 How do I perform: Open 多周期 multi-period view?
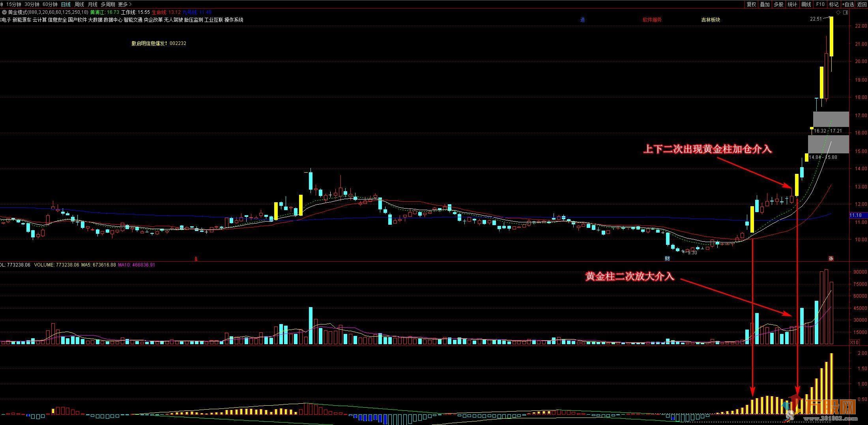pos(108,4)
